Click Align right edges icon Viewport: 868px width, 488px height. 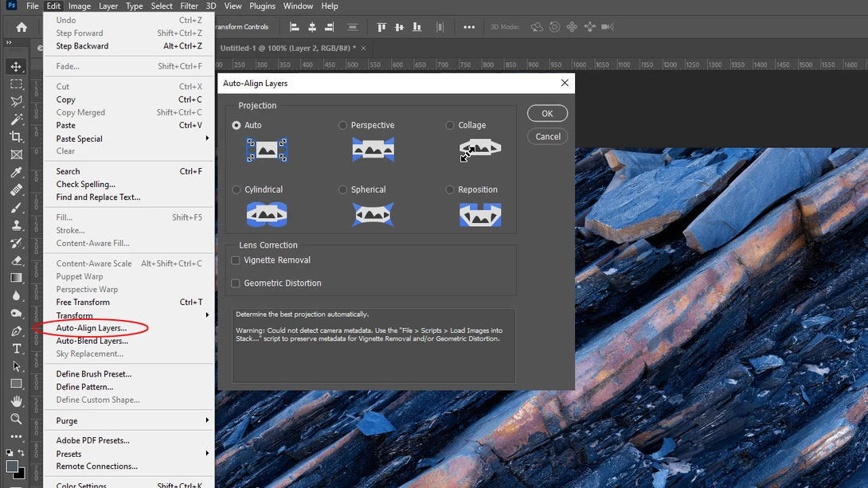pyautogui.click(x=330, y=26)
